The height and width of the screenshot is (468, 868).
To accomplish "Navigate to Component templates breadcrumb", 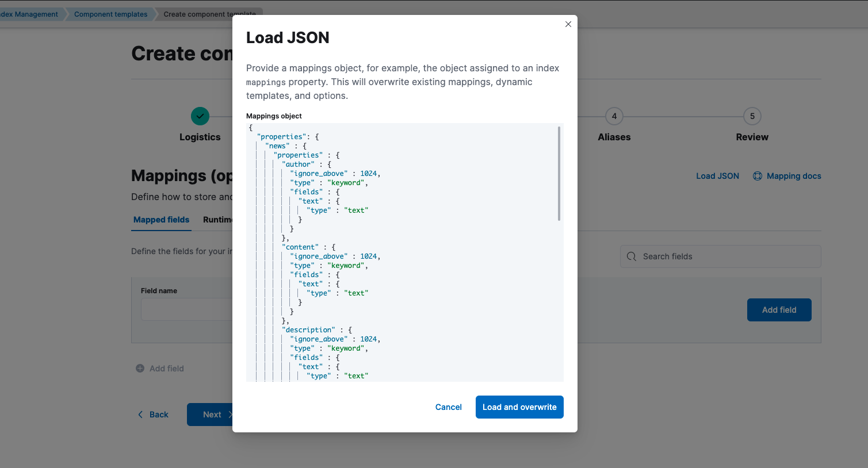I will click(109, 14).
